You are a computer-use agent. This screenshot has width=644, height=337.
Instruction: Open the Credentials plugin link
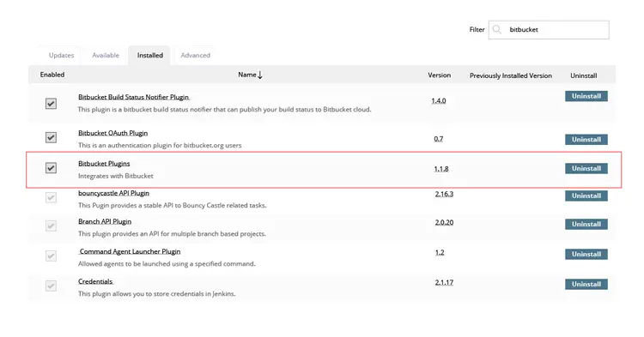[95, 281]
